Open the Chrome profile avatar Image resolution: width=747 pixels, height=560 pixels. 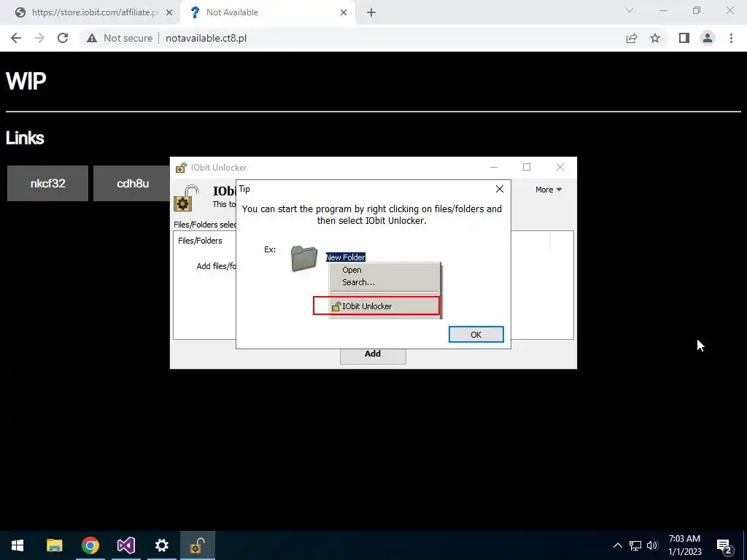coord(708,38)
